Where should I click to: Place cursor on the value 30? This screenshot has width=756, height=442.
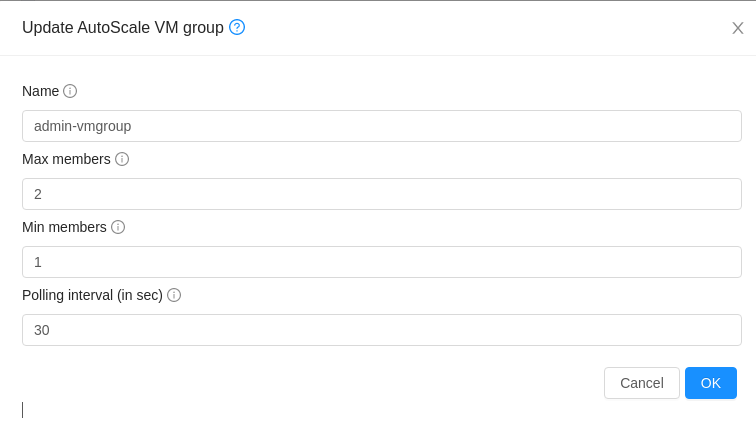point(42,330)
